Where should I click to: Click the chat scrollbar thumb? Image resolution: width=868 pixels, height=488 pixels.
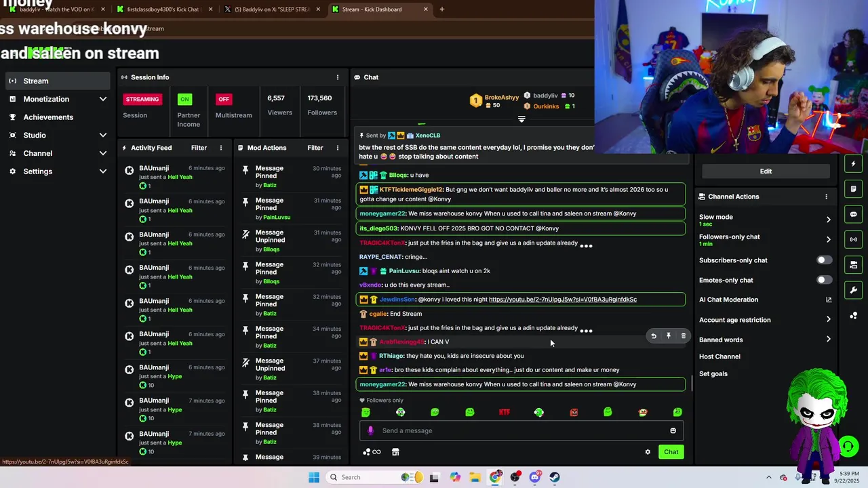(x=692, y=384)
